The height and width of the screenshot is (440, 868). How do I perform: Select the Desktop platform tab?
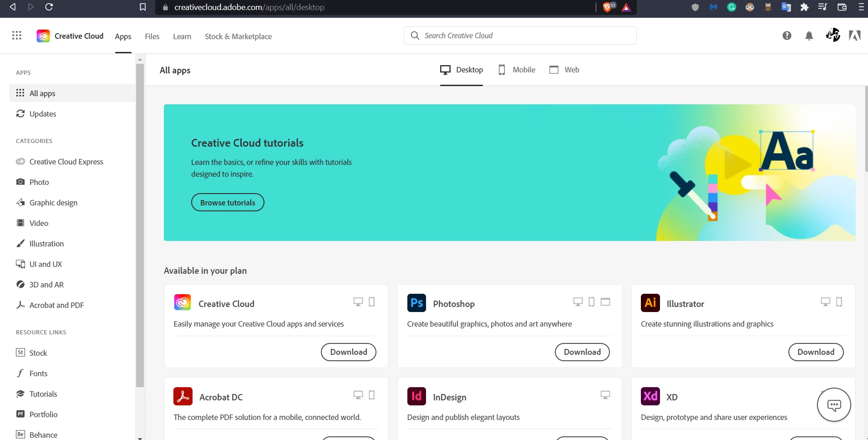click(462, 70)
